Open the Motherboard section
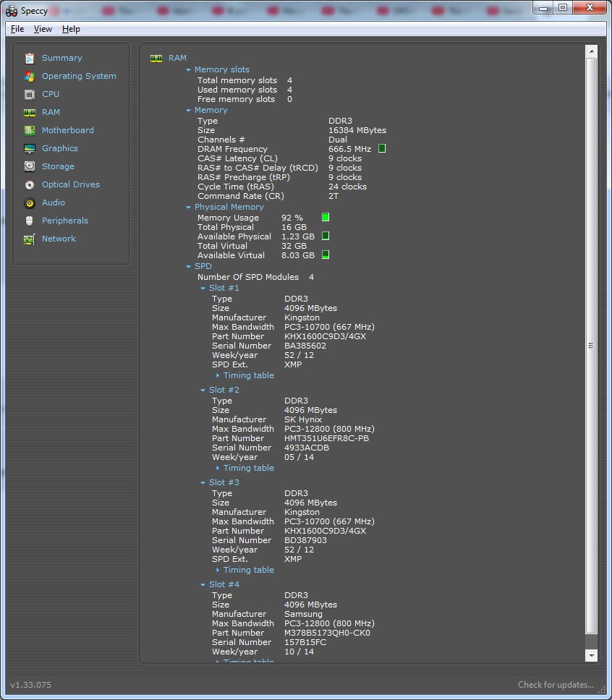Image resolution: width=612 pixels, height=700 pixels. (68, 130)
